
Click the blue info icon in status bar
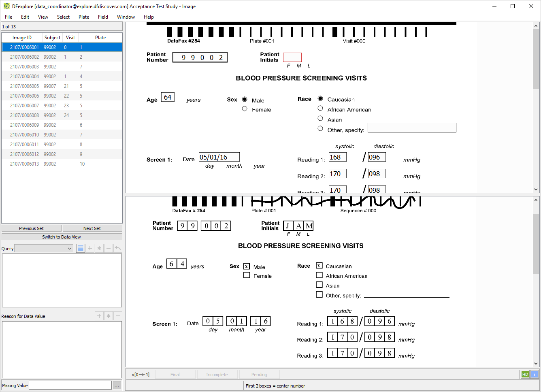pyautogui.click(x=534, y=374)
